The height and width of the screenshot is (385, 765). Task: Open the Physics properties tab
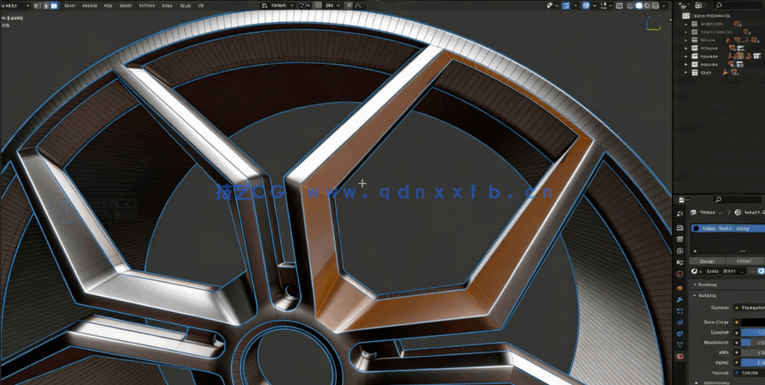click(x=680, y=322)
